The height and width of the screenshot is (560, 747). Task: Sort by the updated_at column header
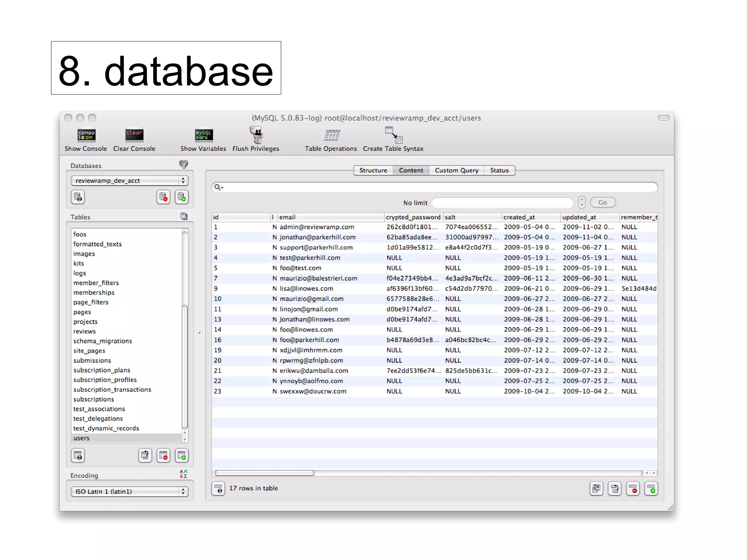590,217
